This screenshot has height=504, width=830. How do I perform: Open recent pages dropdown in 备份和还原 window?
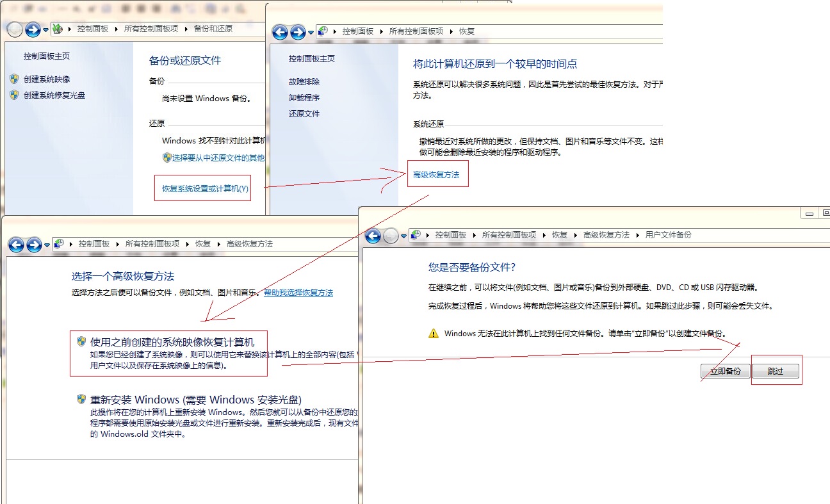pyautogui.click(x=45, y=30)
